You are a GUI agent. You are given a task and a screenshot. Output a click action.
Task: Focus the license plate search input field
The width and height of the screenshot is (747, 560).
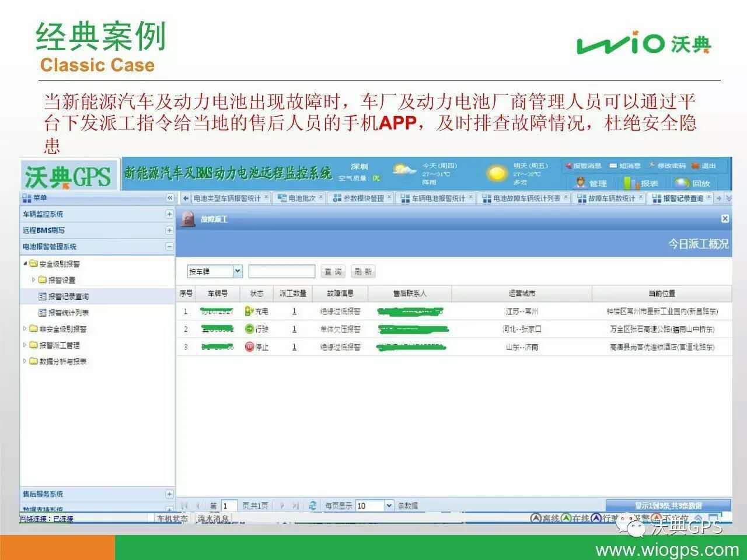tap(282, 271)
